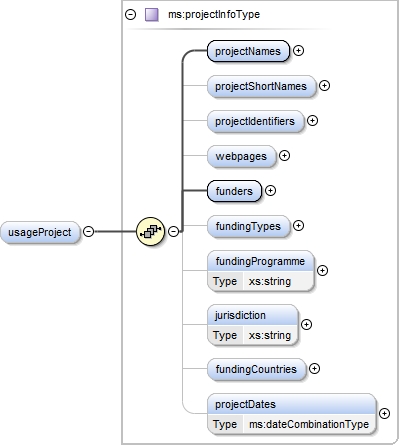The height and width of the screenshot is (446, 400).
Task: Expand the webpages element
Action: coord(284,156)
